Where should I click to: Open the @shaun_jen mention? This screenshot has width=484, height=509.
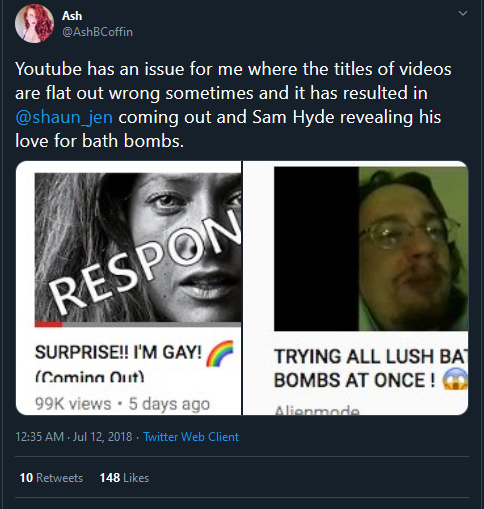64,117
